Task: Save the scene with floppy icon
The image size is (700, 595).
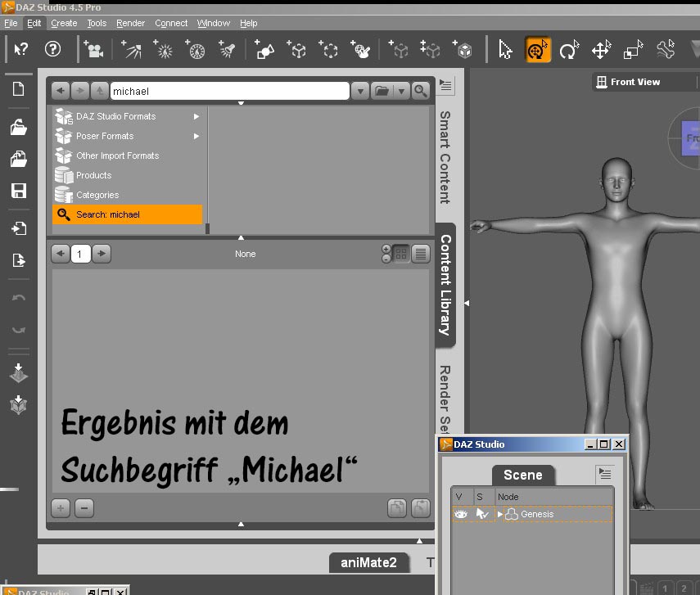Action: 18,191
